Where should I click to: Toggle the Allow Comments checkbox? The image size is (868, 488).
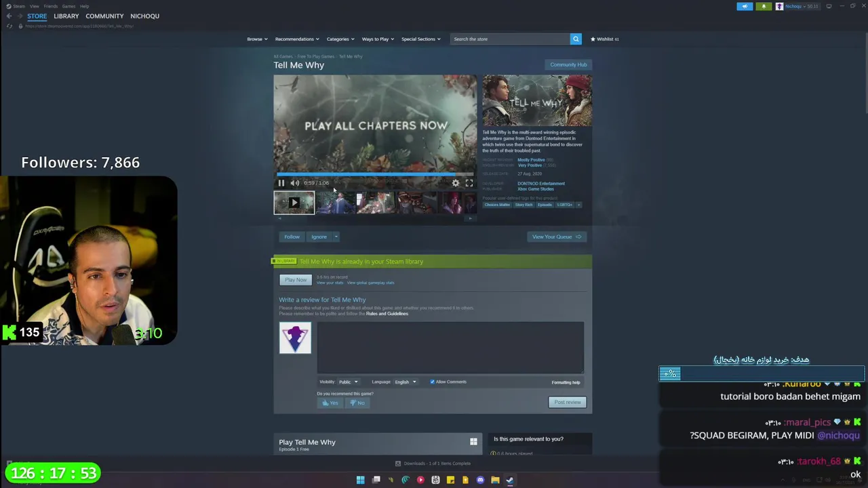[432, 382]
